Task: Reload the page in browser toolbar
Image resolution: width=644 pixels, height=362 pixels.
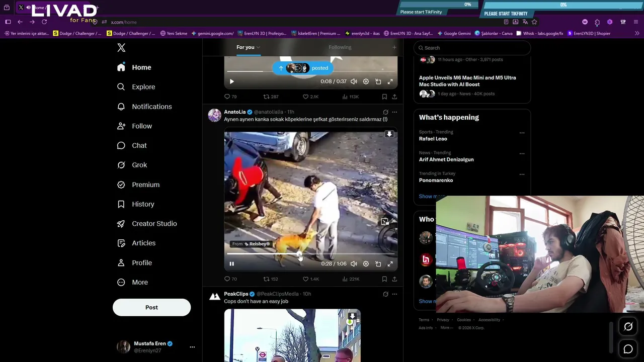Action: pyautogui.click(x=44, y=22)
